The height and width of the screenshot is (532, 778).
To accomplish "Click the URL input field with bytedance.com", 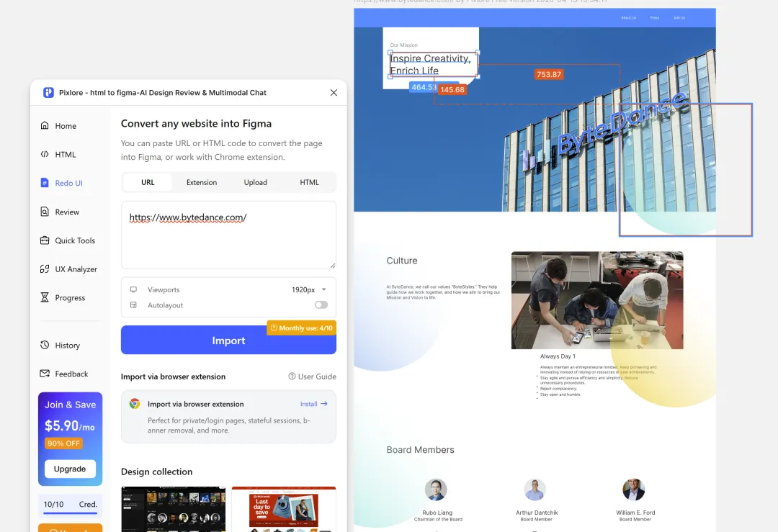I will (229, 235).
